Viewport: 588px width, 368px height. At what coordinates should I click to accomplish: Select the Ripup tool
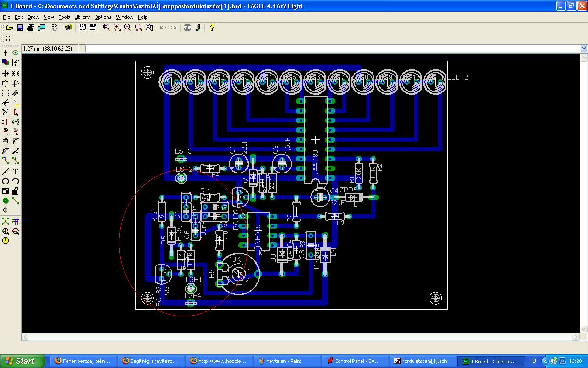tap(16, 161)
